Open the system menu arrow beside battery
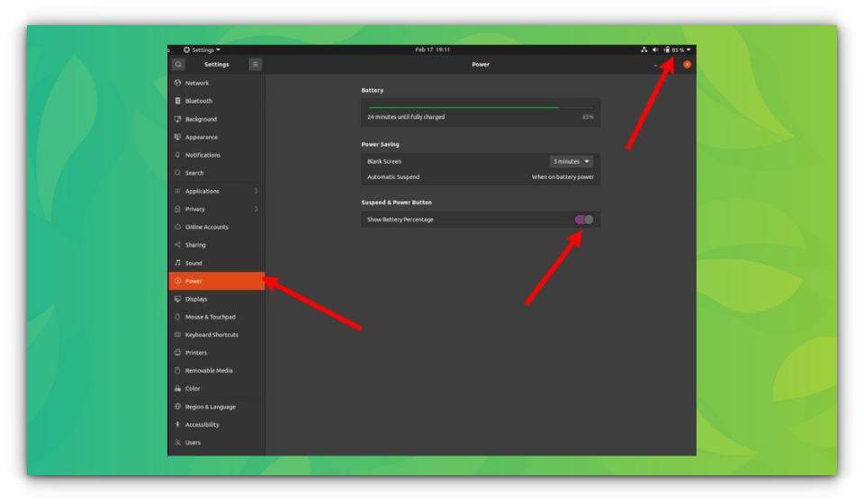This screenshot has width=864, height=504. 688,49
